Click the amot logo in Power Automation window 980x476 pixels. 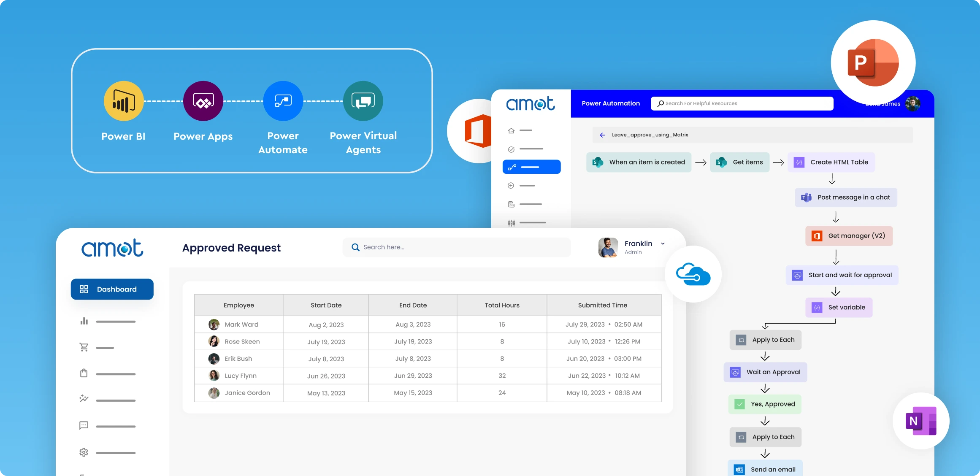[531, 104]
